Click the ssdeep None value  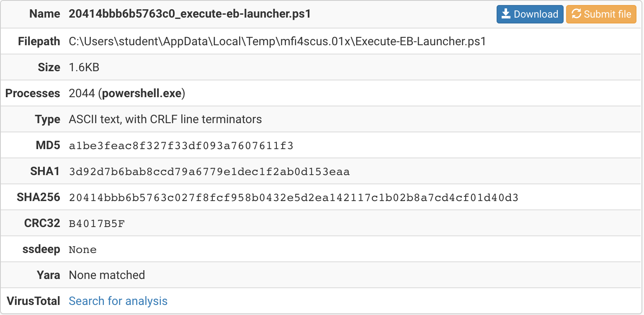coord(83,250)
